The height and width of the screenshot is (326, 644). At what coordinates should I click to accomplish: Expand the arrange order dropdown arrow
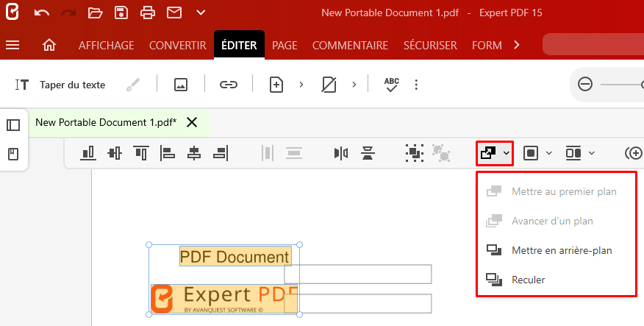point(507,153)
